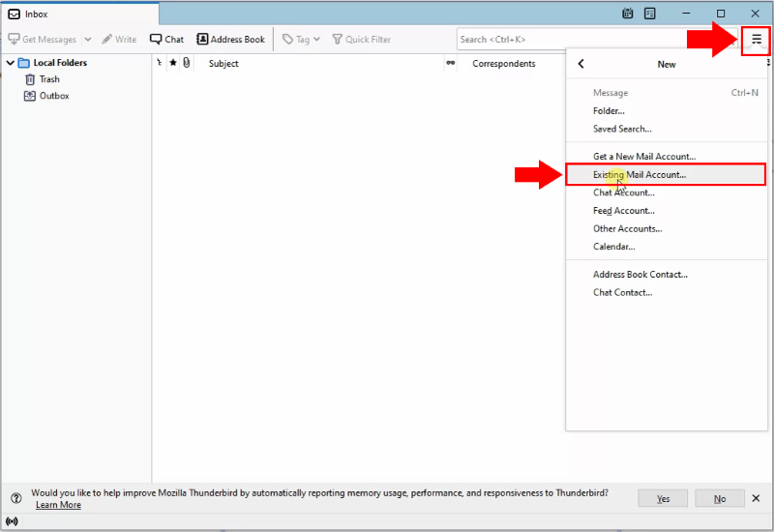Click the Get Messages button
774x532 pixels.
(43, 39)
